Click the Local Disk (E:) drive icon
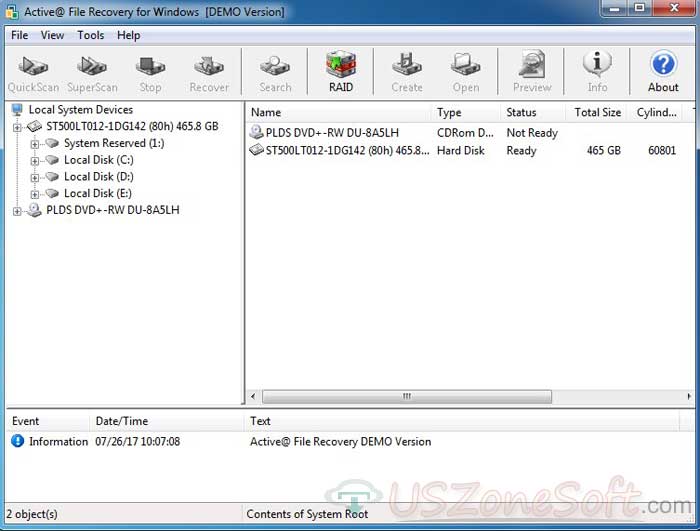Viewport: 700px width, 531px height. [x=52, y=193]
